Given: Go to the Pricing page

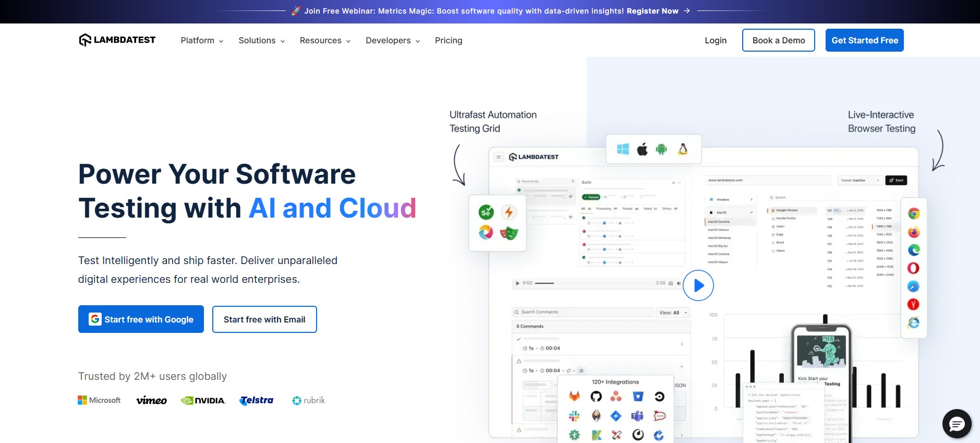Looking at the screenshot, I should (449, 41).
